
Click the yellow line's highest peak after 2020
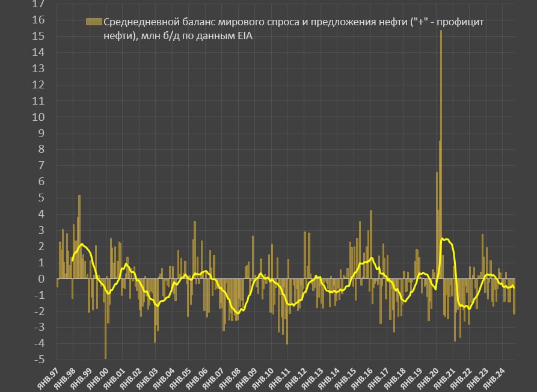(x=445, y=239)
